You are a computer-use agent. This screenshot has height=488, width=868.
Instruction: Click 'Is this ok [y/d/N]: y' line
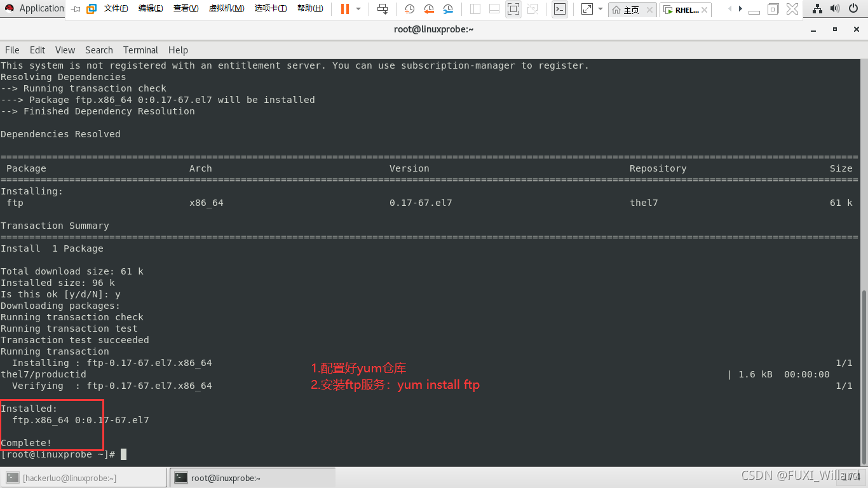(x=60, y=294)
